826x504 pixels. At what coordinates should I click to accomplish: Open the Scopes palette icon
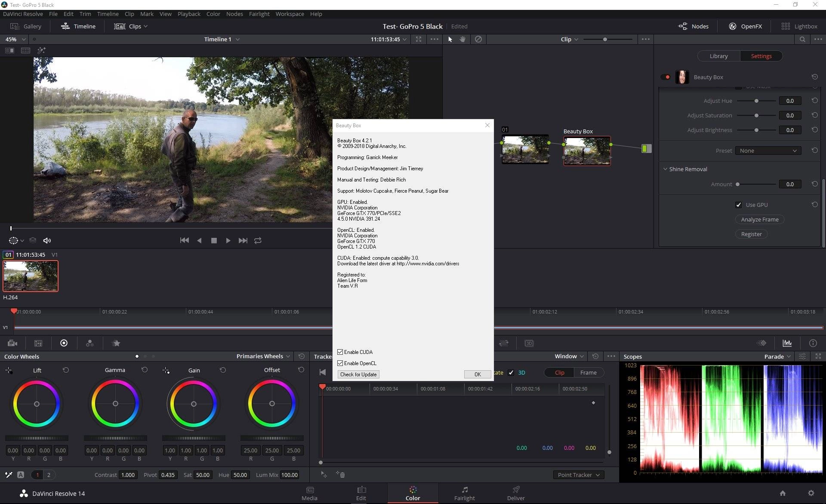pyautogui.click(x=787, y=343)
